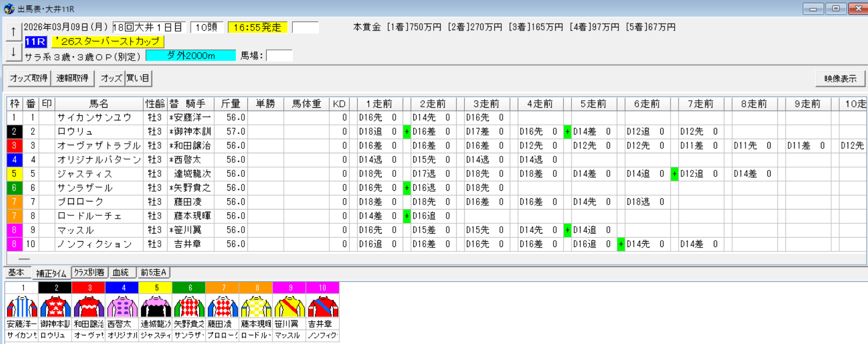Viewport: 868px width, 344px height.
Task: Select jockey silk icon for 御神本訓
Action: tap(56, 307)
